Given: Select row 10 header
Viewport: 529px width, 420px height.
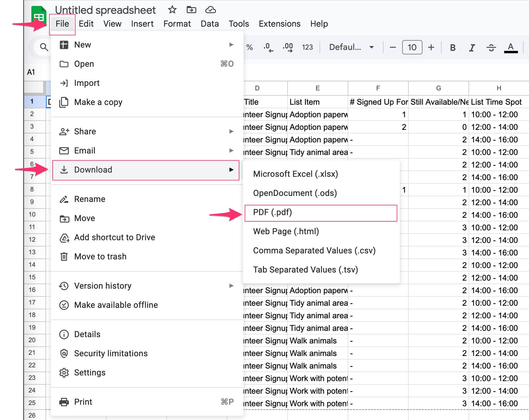Looking at the screenshot, I should pyautogui.click(x=35, y=214).
